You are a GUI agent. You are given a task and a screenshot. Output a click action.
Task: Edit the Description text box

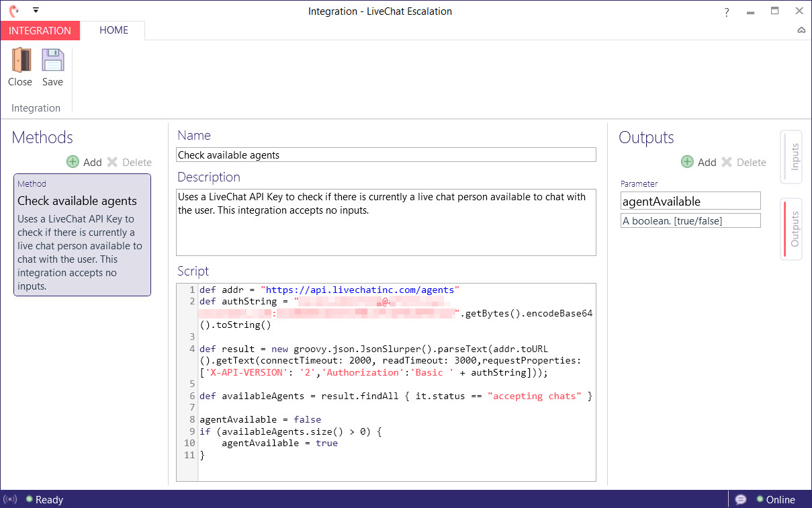coord(386,222)
